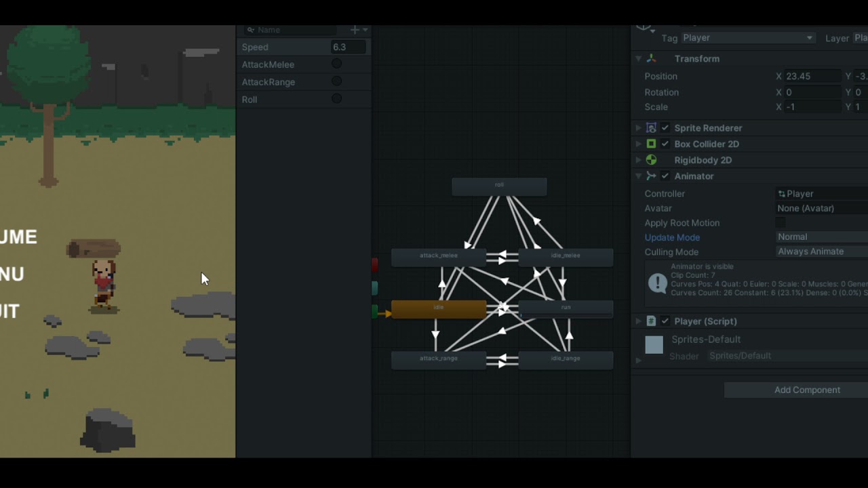This screenshot has width=868, height=488.
Task: Open the plus dropdown to add a parameter
Action: point(356,30)
